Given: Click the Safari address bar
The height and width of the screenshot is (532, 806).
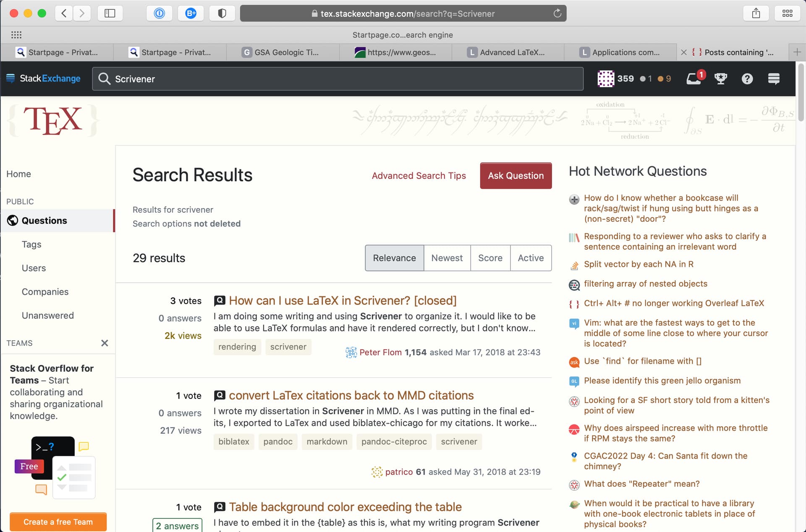Looking at the screenshot, I should coord(403,13).
